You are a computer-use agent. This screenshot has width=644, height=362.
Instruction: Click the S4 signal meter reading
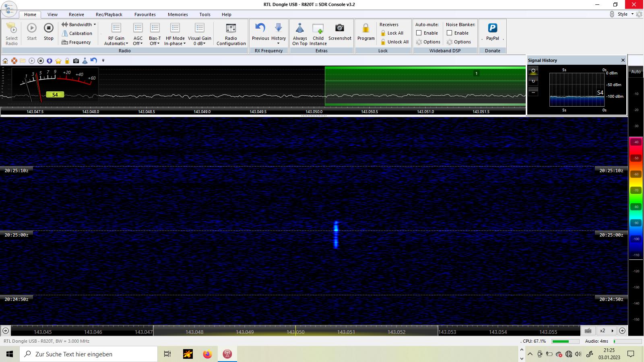(x=55, y=95)
